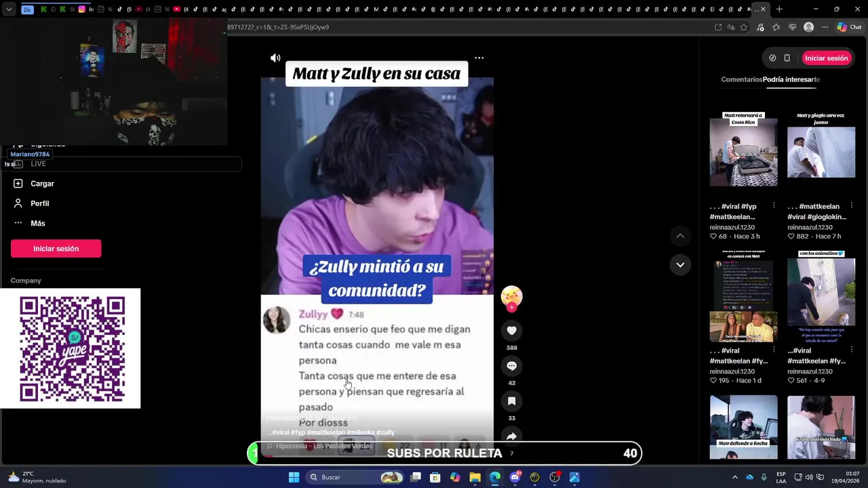Open File Explorer from the taskbar

click(x=475, y=477)
